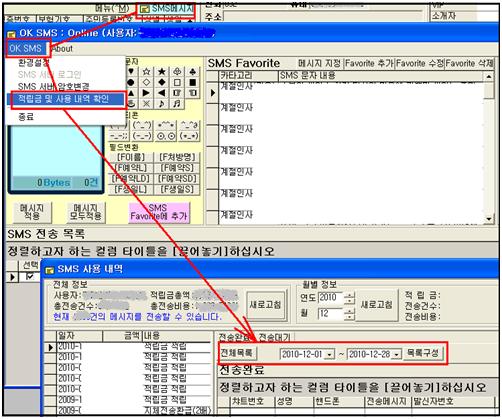Image resolution: width=502 pixels, height=419 pixels.
Task: Insert the right-pointing triangle symbol
Action: tap(146, 93)
